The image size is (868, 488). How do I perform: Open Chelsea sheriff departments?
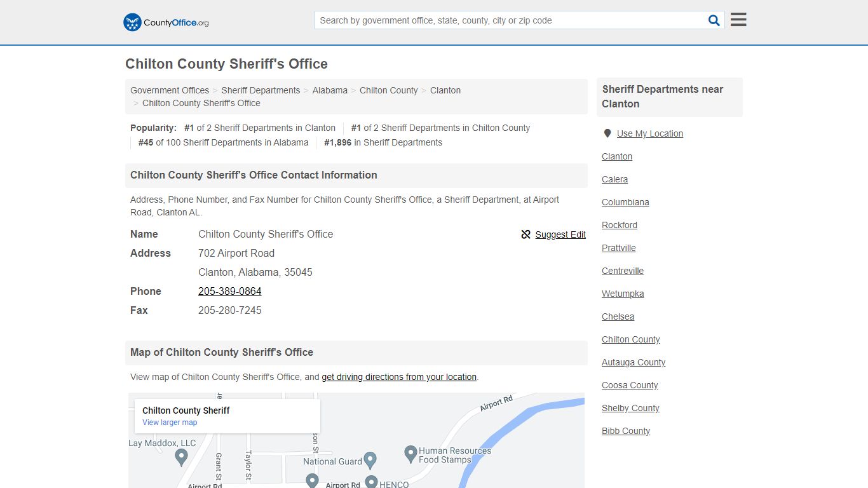pos(618,316)
